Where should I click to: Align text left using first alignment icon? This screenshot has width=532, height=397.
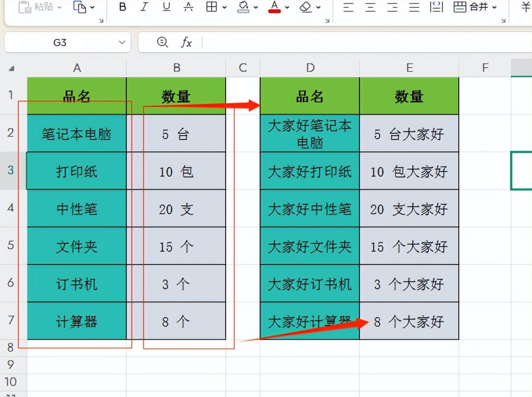(x=348, y=7)
